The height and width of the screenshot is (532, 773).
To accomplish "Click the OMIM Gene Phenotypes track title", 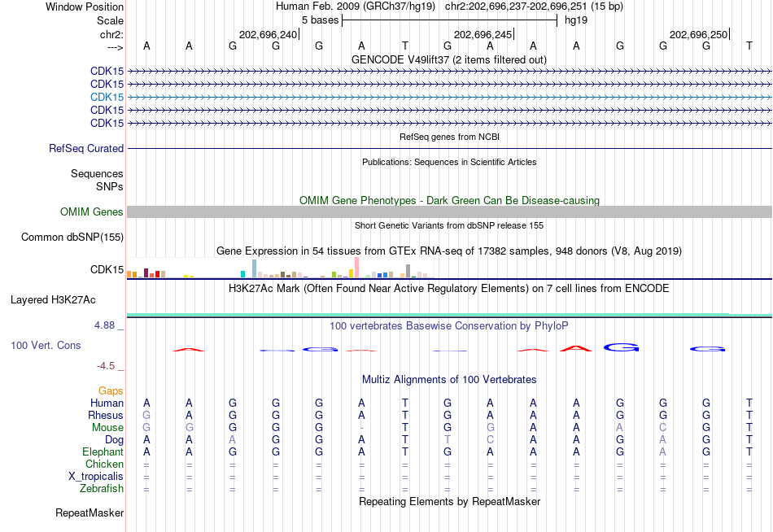I will (450, 201).
